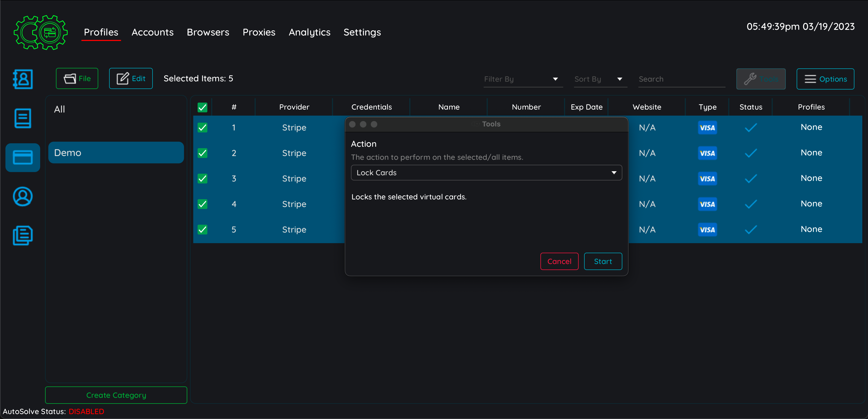This screenshot has height=419, width=868.
Task: Click None profiles cell in row 2
Action: click(x=811, y=153)
